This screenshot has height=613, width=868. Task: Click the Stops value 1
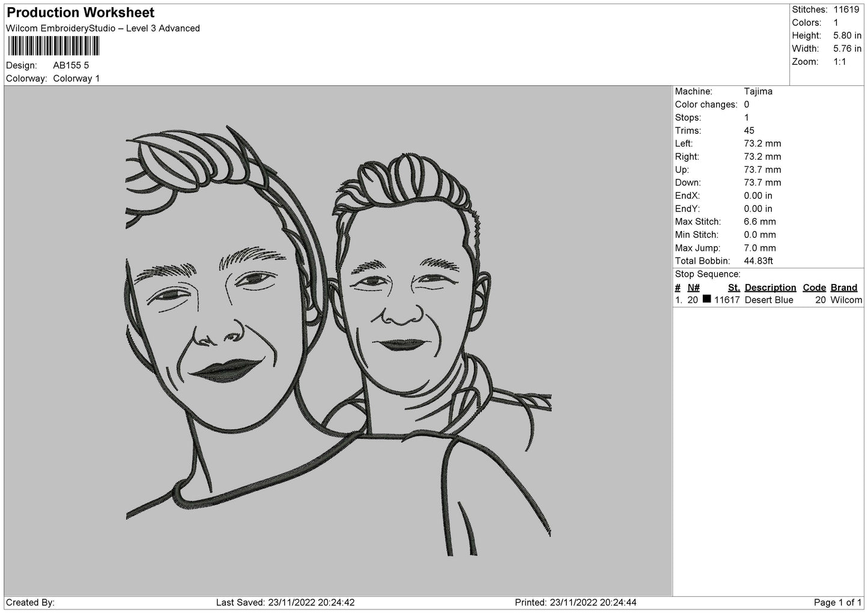[x=747, y=118]
